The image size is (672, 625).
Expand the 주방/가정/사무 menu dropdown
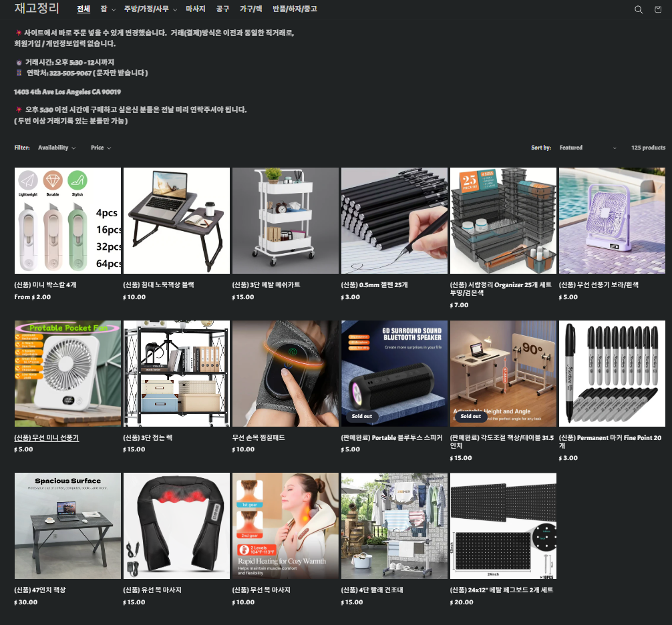150,9
